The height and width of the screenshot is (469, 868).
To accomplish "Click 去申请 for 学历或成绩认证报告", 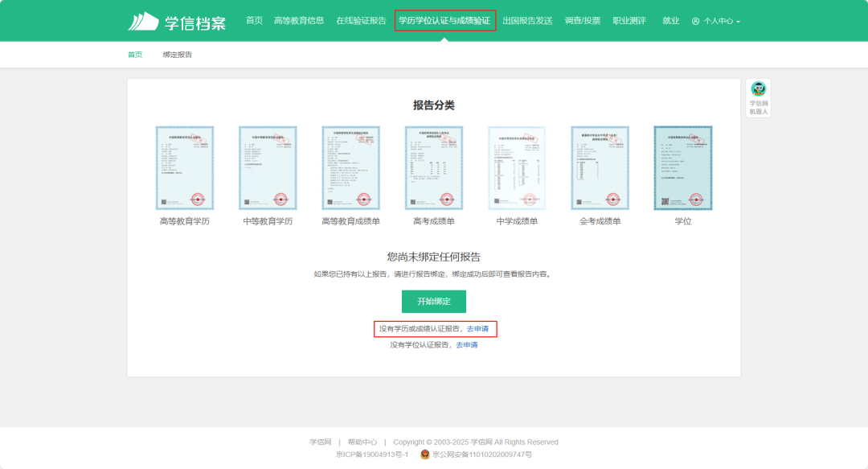I will (x=477, y=329).
